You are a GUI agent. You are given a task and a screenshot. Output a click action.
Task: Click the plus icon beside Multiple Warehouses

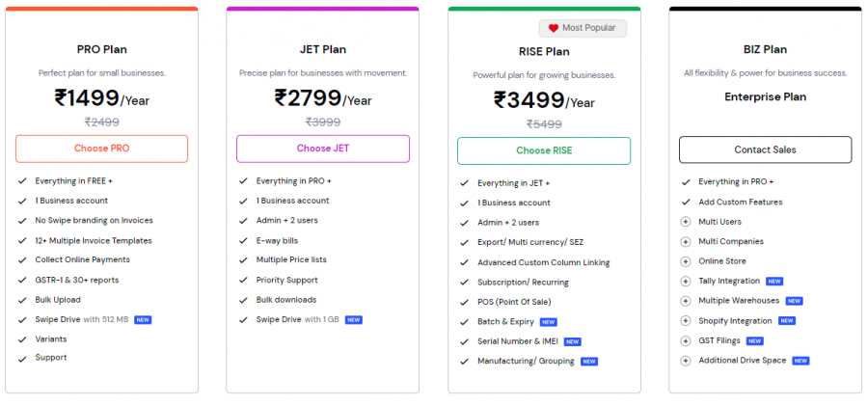[686, 301]
